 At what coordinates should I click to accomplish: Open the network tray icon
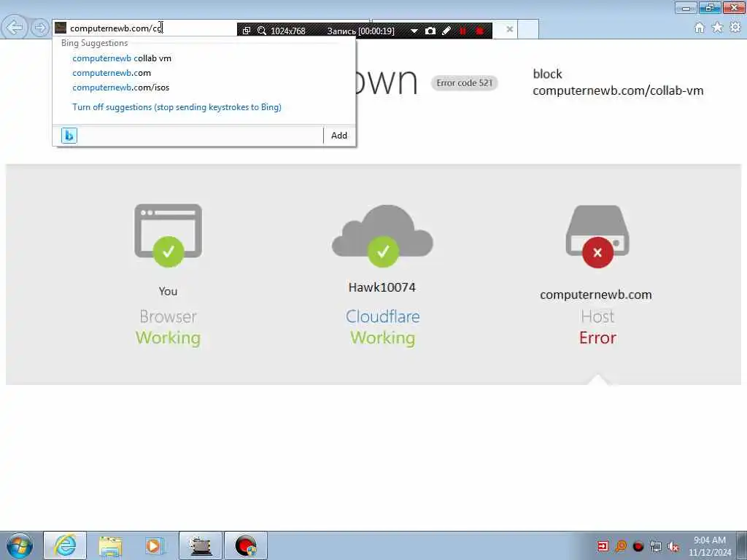(x=656, y=546)
